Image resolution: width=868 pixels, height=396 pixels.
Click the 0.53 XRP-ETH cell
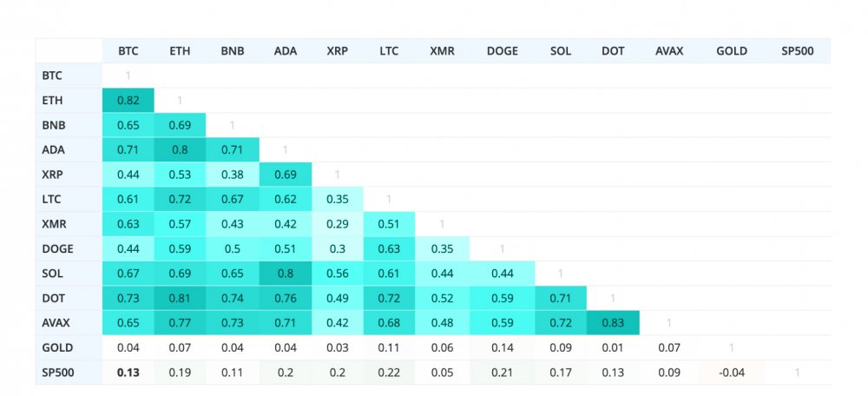(180, 175)
